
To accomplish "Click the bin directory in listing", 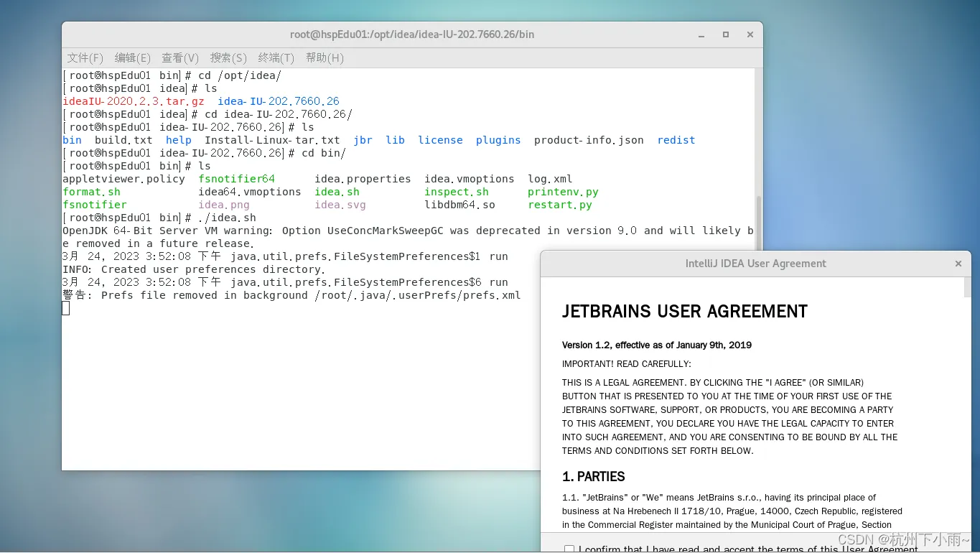I will [x=72, y=140].
